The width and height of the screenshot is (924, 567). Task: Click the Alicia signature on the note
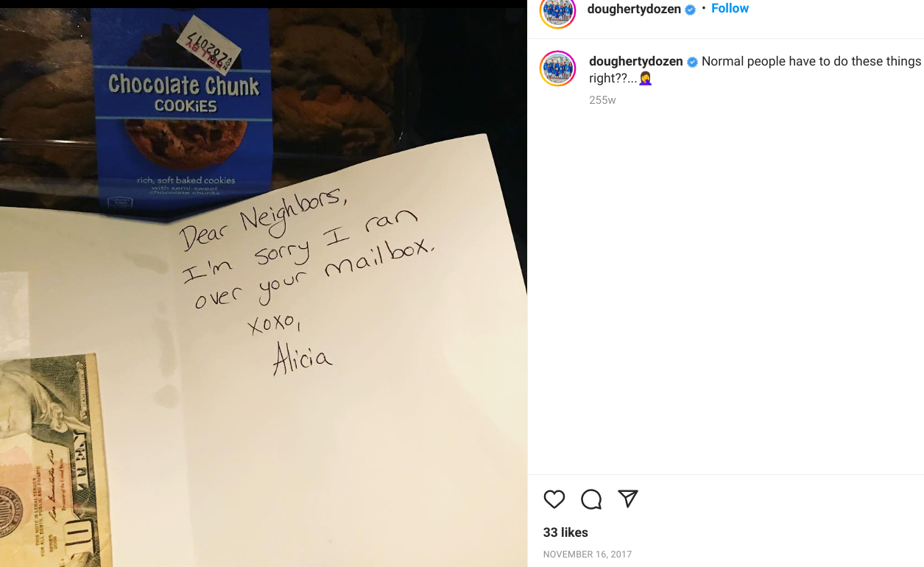302,359
